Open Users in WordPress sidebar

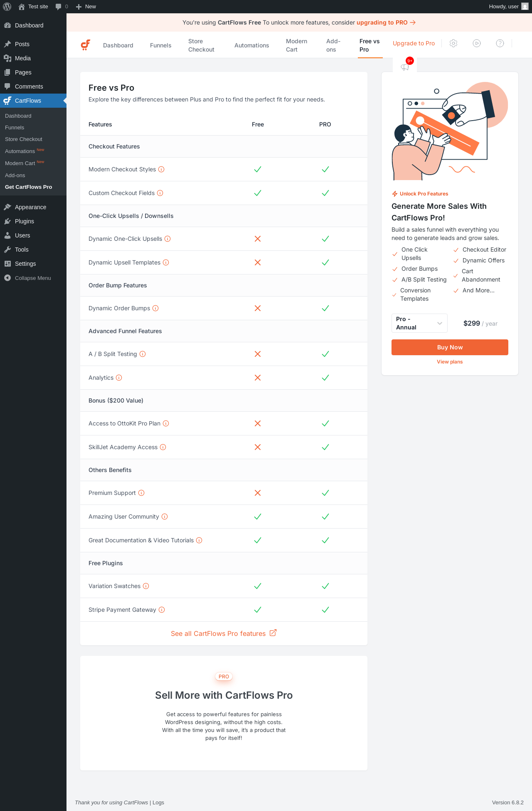tap(33, 235)
